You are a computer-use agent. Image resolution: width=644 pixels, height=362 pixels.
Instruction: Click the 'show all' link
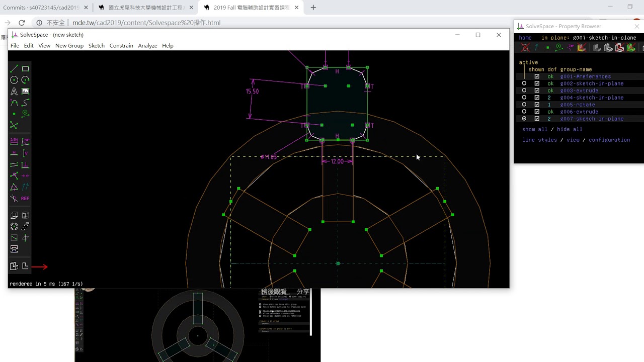pyautogui.click(x=535, y=129)
